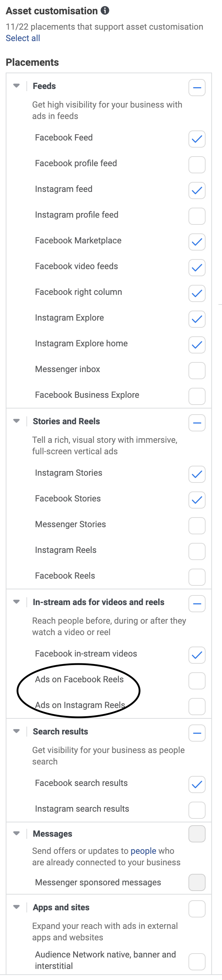Enable the Ads on Instagram Reels placement

197,707
